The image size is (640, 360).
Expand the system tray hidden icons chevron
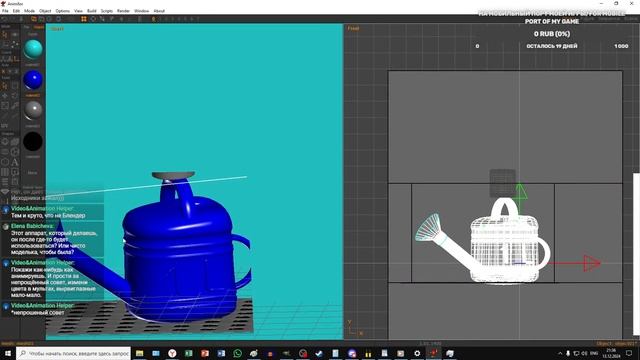(560, 353)
